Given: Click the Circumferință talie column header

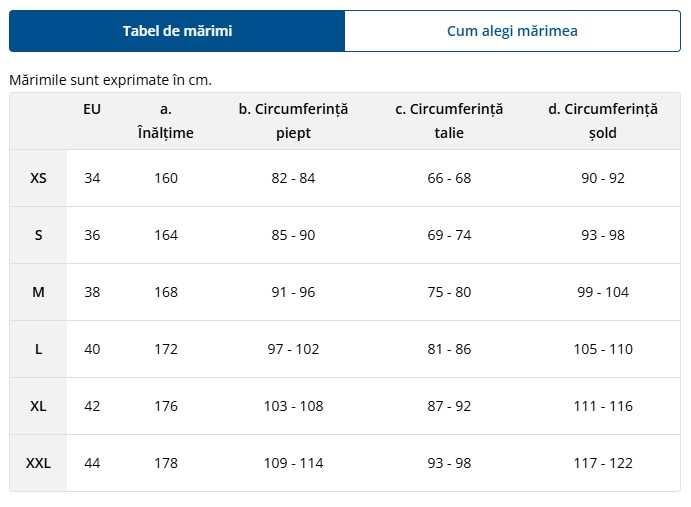Looking at the screenshot, I should 449,121.
